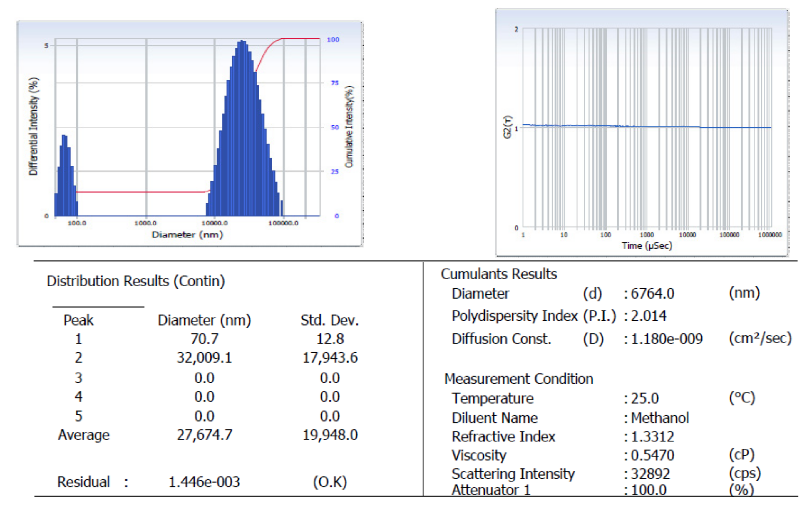Click the cumulants diameter value 6764.0
The width and height of the screenshot is (812, 509).
pos(652,294)
